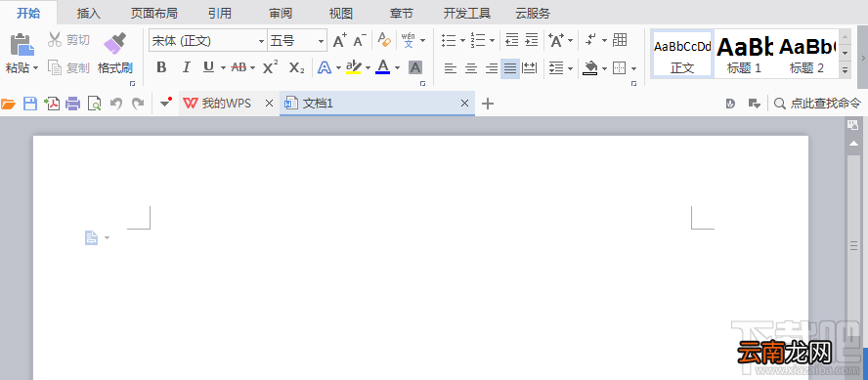Switch to the 页面布局 tab
This screenshot has height=380, width=868.
coord(153,13)
